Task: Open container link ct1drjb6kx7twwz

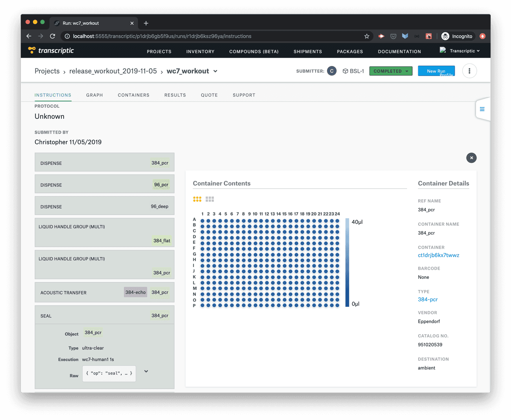Action: click(x=438, y=255)
